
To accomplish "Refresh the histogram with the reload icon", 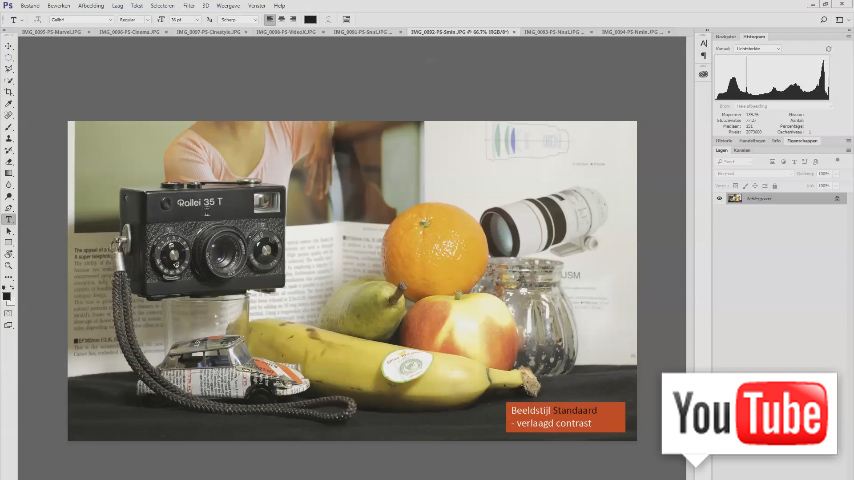I will (828, 49).
